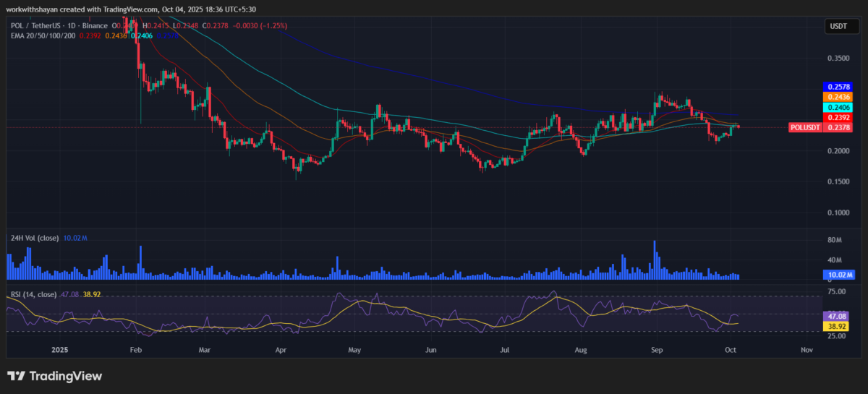868x394 pixels.
Task: Click the purple 47.08 RSI value tag
Action: click(x=835, y=316)
